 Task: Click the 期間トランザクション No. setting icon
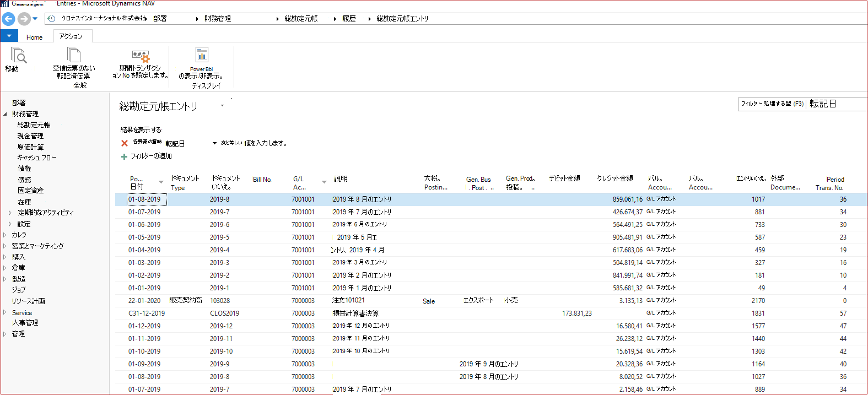[x=141, y=56]
